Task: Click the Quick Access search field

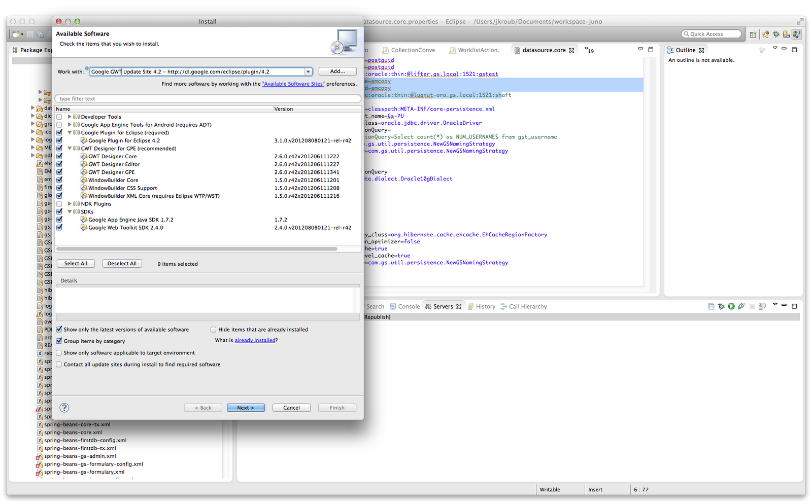Action: [x=710, y=33]
